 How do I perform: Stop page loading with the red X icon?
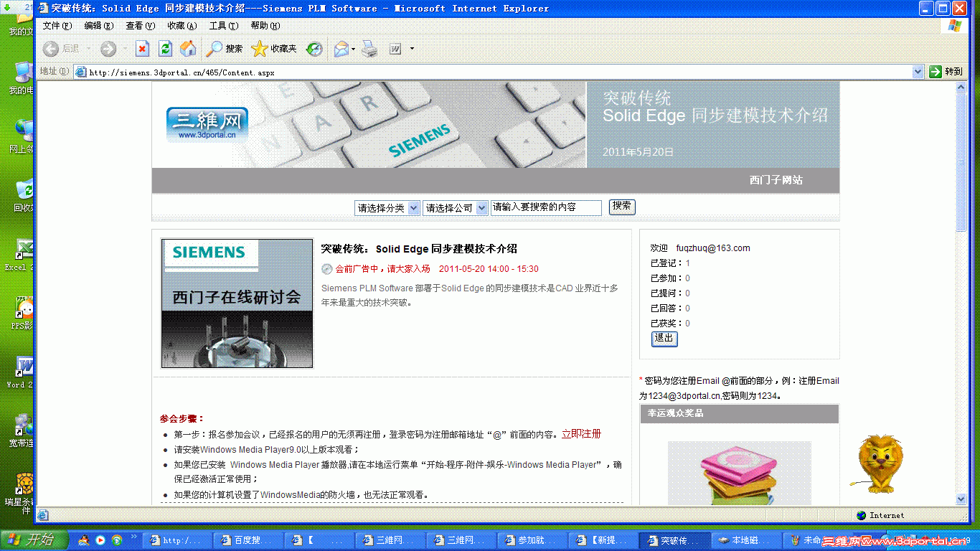tap(142, 49)
